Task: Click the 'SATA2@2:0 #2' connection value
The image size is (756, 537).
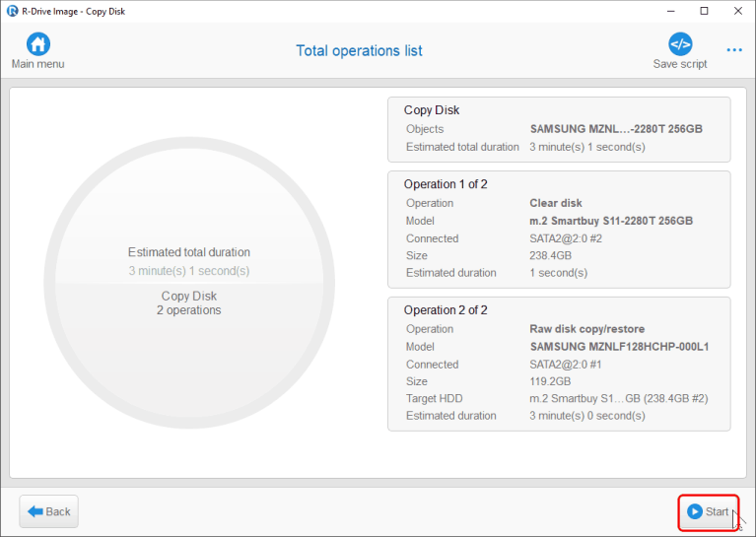Action: tap(566, 238)
